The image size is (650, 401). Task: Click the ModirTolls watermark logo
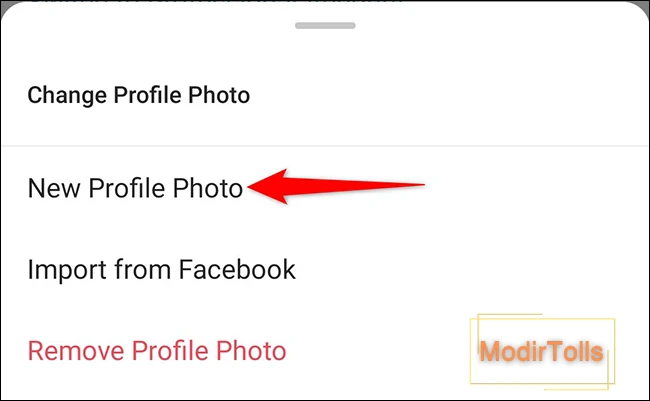pos(542,352)
